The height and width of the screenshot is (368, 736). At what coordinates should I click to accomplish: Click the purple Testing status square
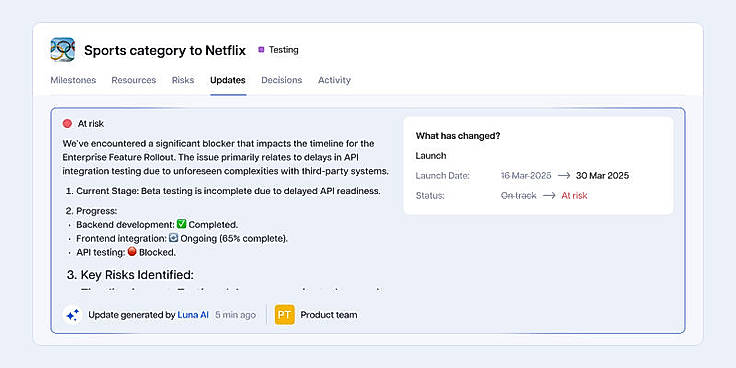(x=261, y=50)
